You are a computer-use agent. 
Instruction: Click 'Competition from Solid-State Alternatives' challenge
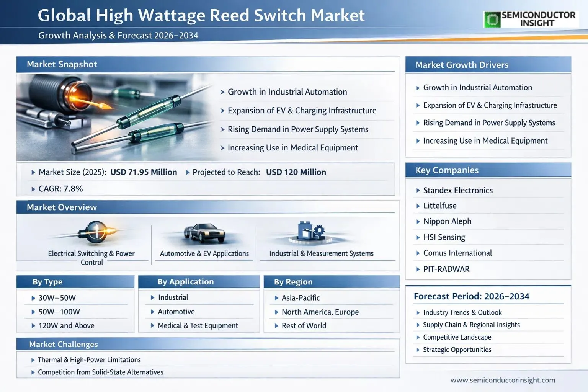(100, 372)
